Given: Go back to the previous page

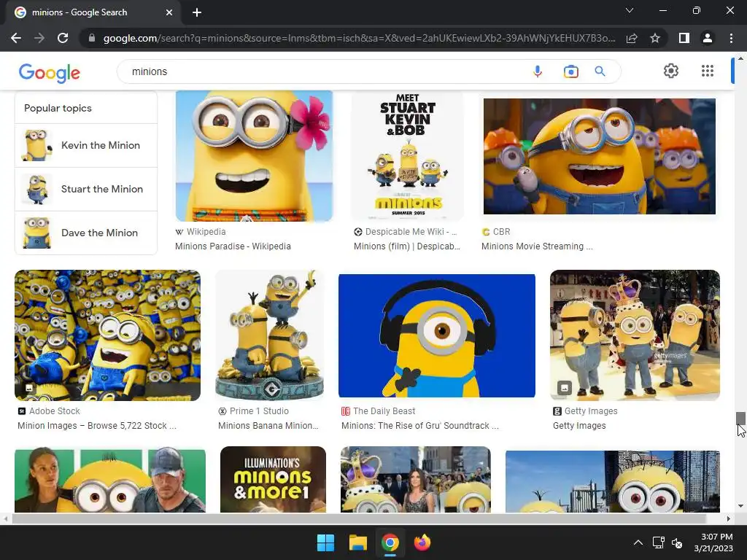Looking at the screenshot, I should click(16, 38).
